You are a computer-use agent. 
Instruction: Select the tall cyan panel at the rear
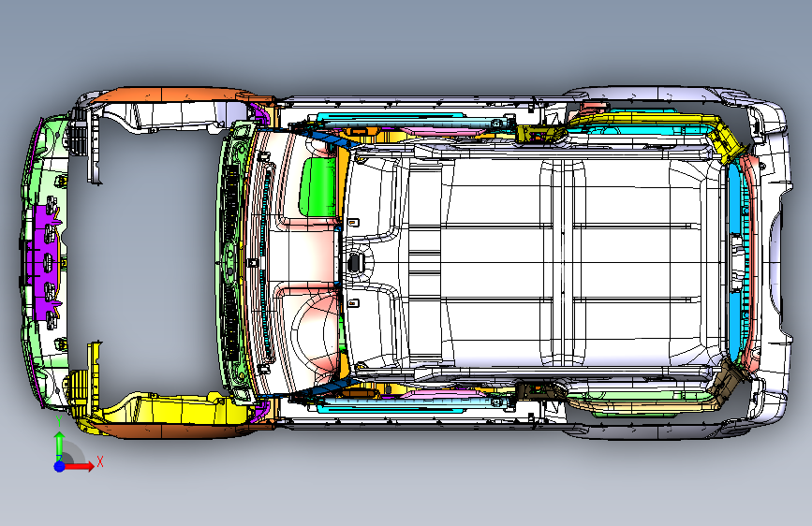point(735,263)
